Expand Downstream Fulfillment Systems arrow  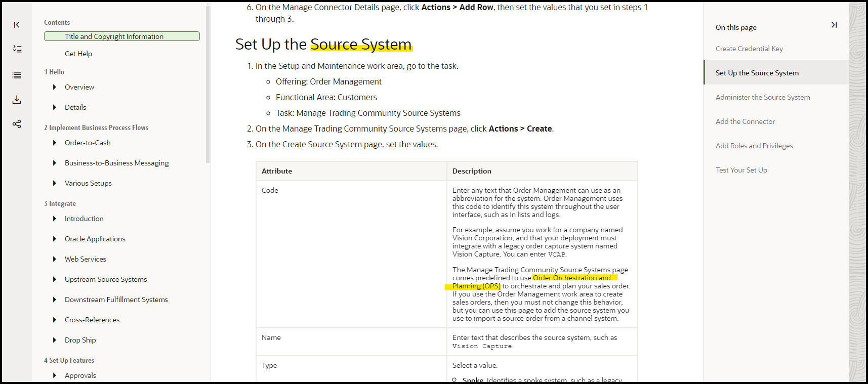coord(55,300)
